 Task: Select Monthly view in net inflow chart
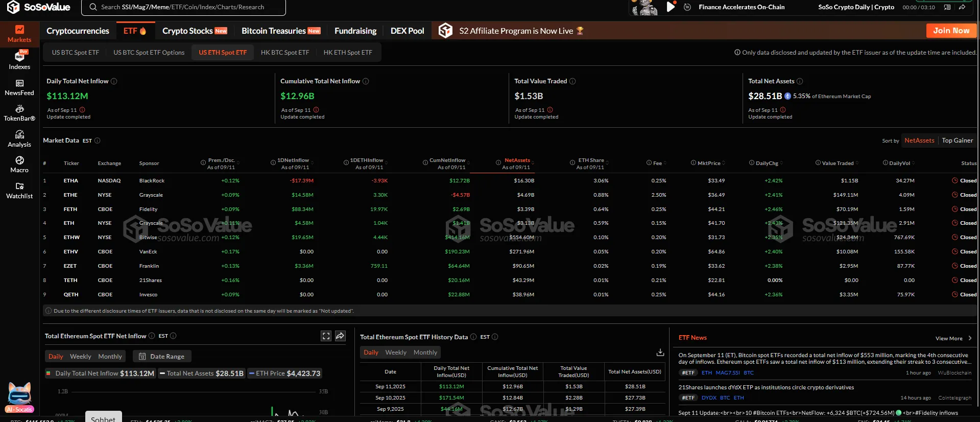click(x=110, y=357)
